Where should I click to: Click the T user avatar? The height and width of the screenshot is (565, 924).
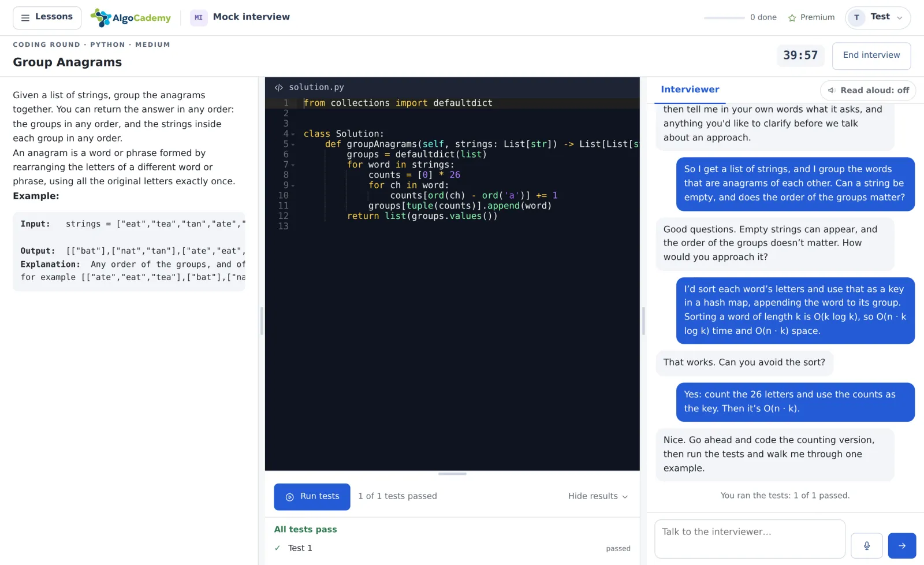(x=856, y=17)
